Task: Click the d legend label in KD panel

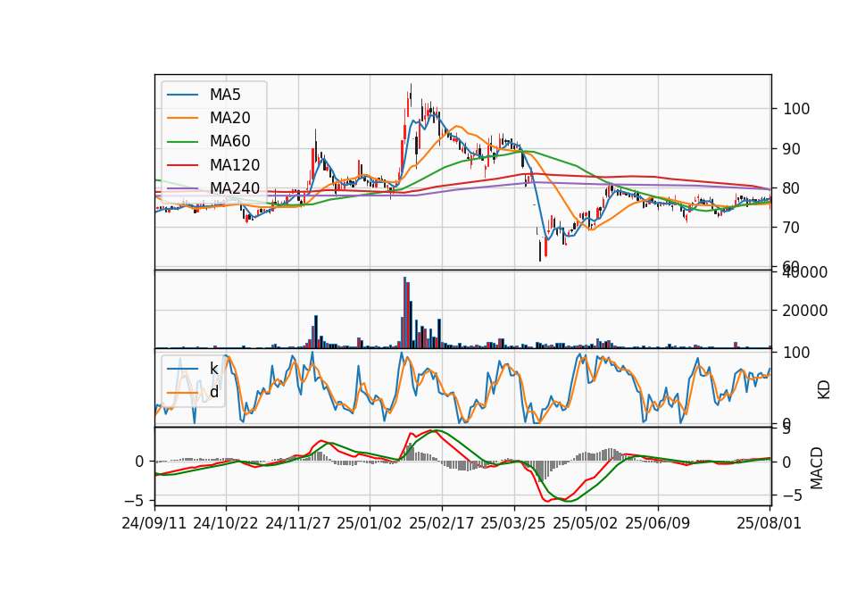Action: (x=214, y=392)
